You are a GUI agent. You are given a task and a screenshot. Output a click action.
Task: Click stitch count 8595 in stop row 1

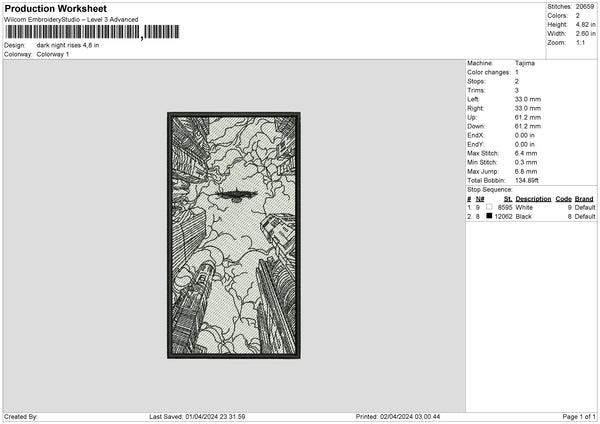click(505, 207)
